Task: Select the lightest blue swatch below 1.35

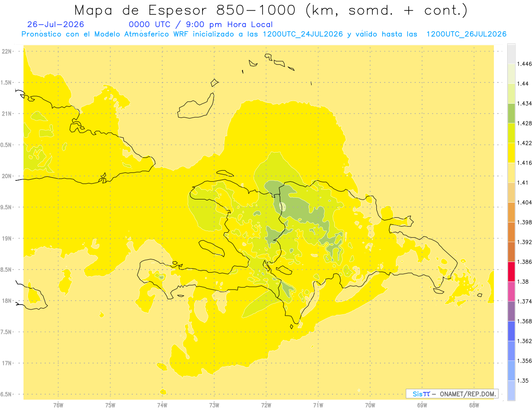Action: point(511,390)
